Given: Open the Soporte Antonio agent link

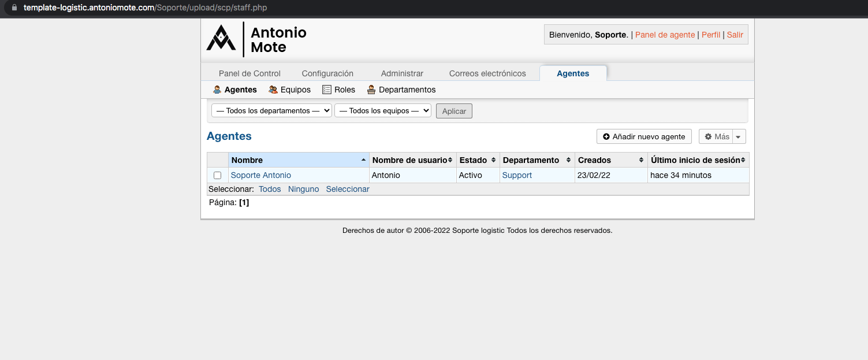Looking at the screenshot, I should click(x=260, y=175).
